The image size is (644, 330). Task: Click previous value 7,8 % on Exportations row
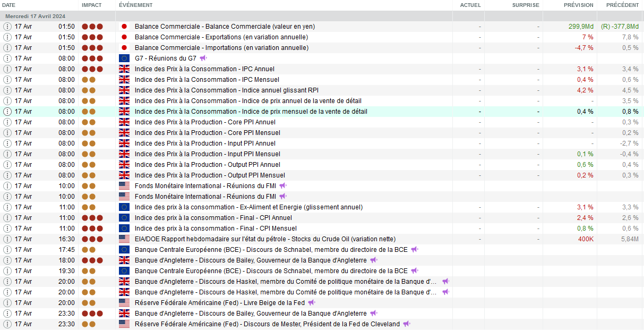tap(631, 37)
